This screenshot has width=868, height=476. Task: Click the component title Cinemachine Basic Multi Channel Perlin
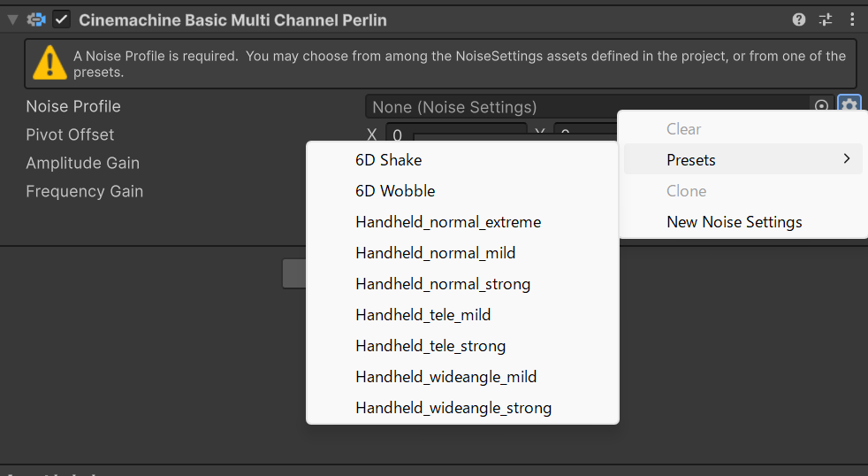tap(232, 20)
